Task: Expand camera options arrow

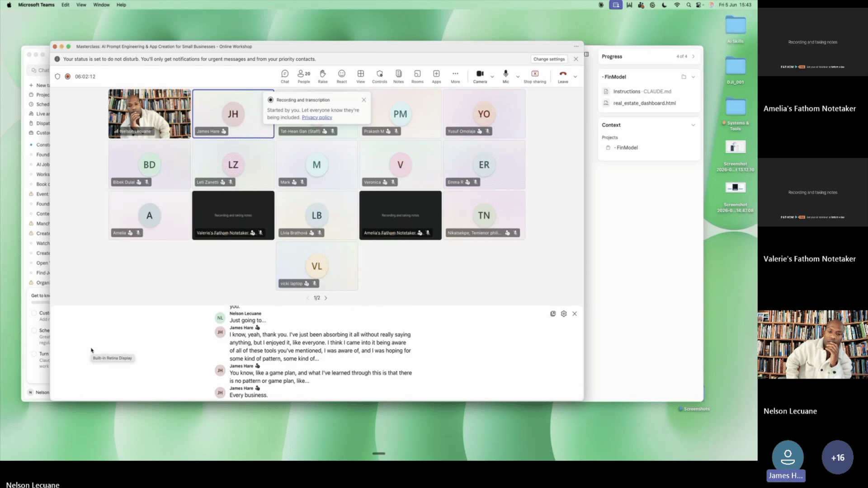Action: pyautogui.click(x=492, y=77)
